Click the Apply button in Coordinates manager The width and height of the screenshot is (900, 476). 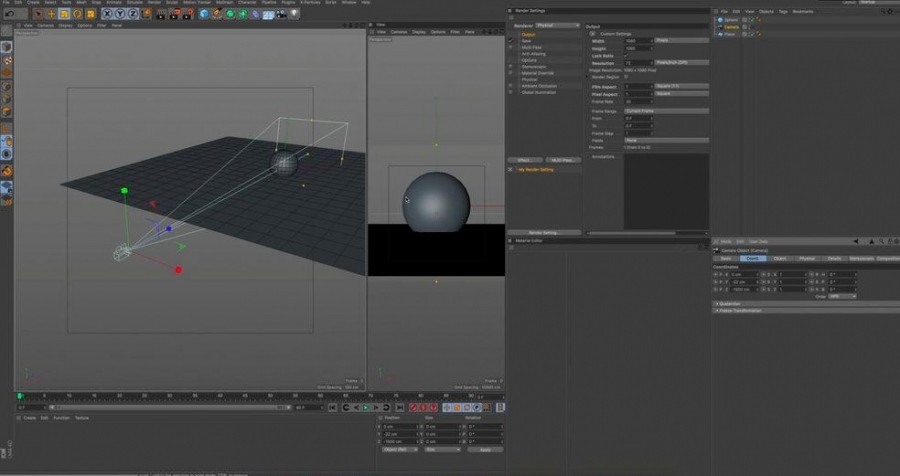[x=485, y=450]
